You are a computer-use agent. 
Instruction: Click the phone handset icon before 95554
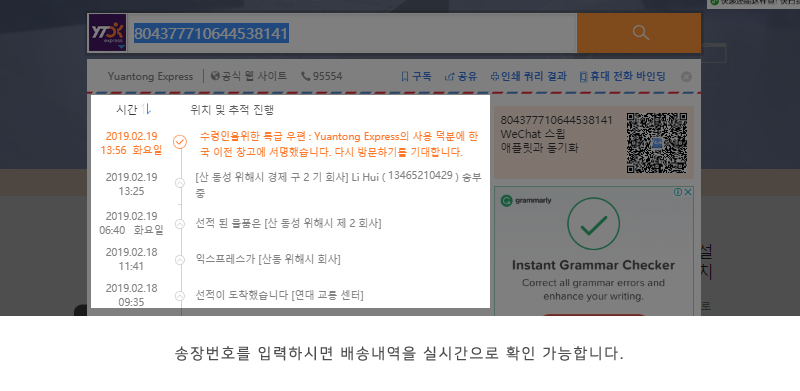[x=306, y=77]
